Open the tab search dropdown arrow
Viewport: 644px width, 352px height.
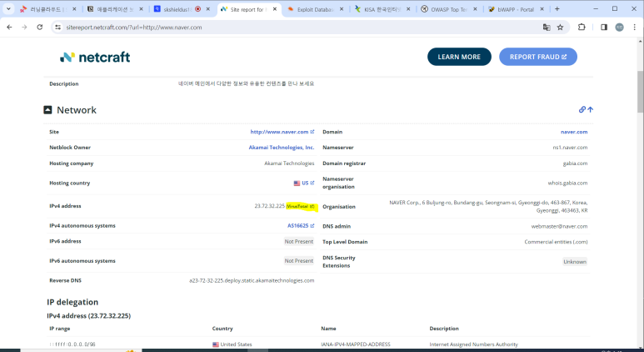point(8,8)
